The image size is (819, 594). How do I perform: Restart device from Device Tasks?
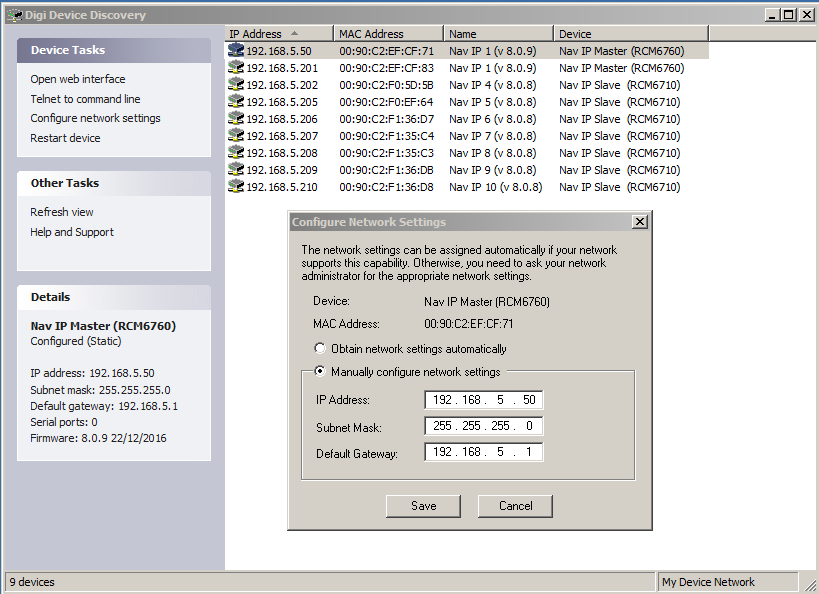[x=65, y=138]
